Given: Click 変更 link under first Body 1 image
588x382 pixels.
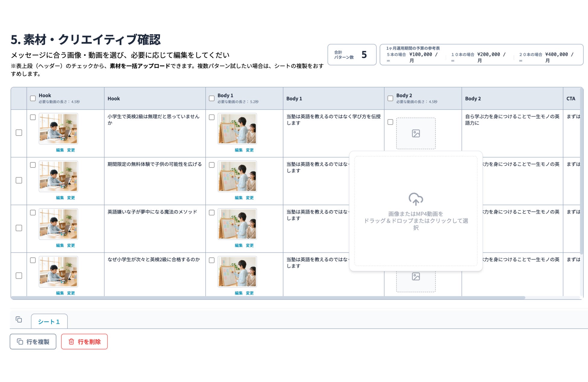Looking at the screenshot, I should tap(250, 150).
